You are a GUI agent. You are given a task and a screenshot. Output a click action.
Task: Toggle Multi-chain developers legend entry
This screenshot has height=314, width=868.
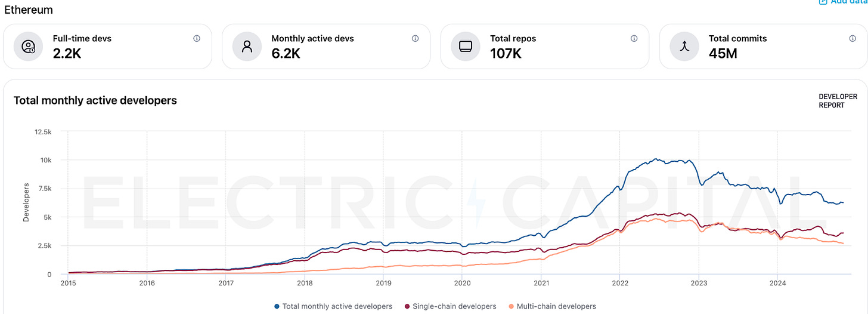(x=554, y=306)
